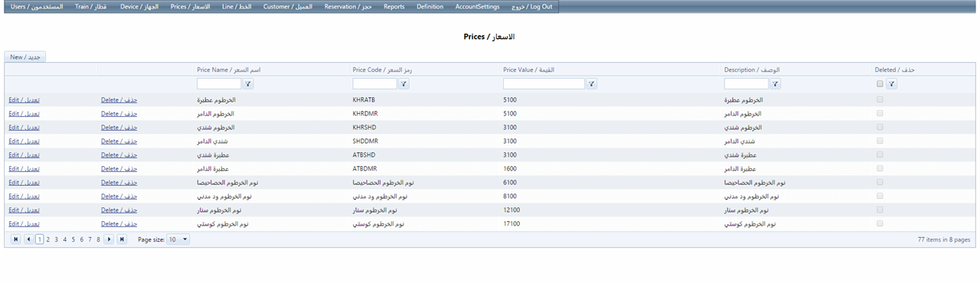Click the Price Code column header
The height and width of the screenshot is (283, 980).
(382, 70)
